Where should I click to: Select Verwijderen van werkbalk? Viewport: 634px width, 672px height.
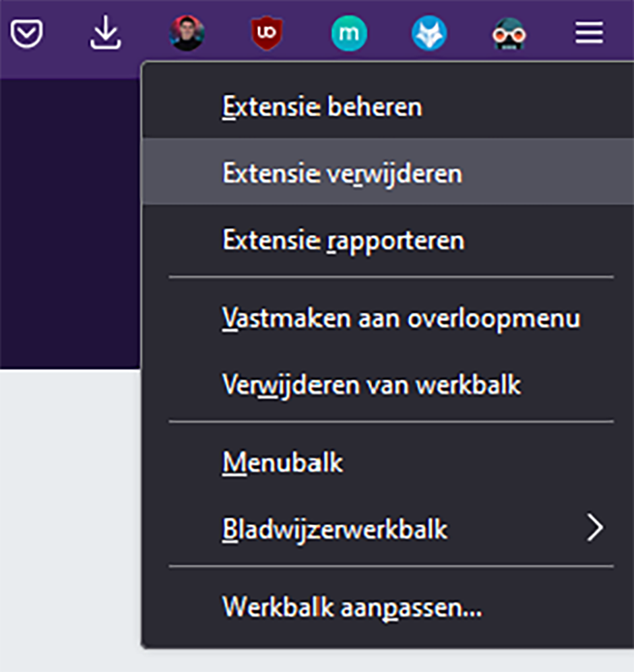tap(388, 384)
